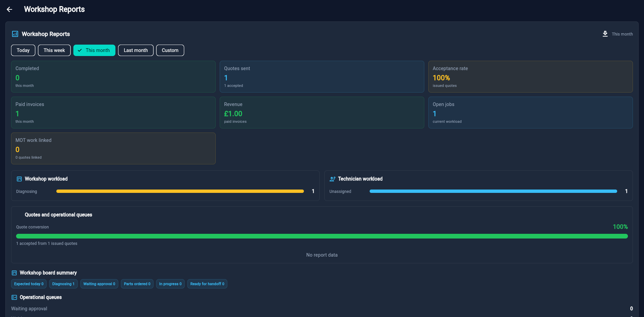Select the Last month period filter
The width and height of the screenshot is (644, 317).
coord(136,50)
